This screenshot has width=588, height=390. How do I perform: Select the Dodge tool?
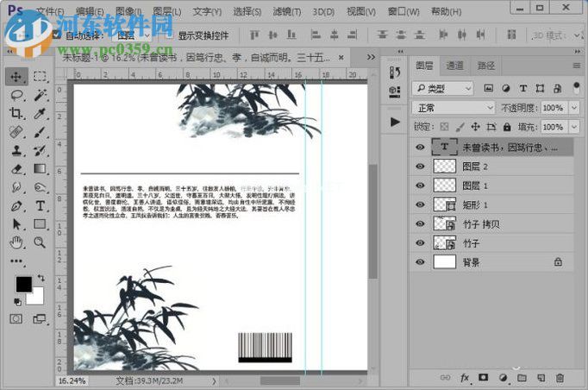pos(40,187)
